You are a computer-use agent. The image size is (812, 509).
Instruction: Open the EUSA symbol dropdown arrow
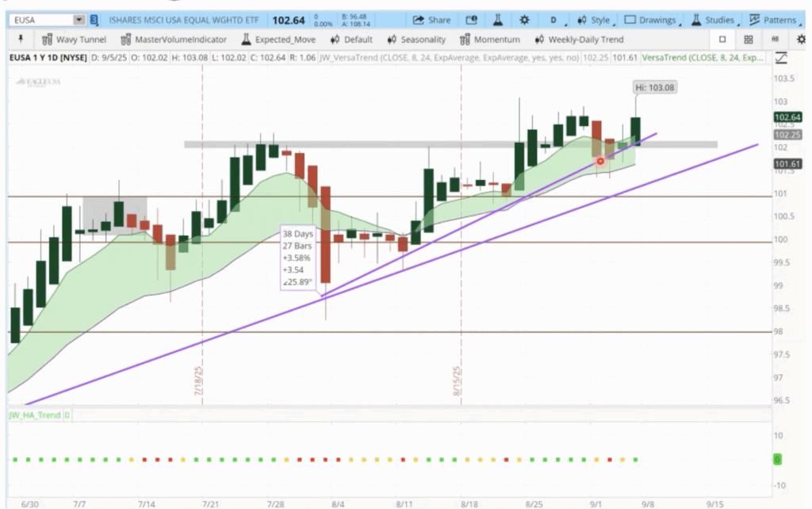(79, 20)
